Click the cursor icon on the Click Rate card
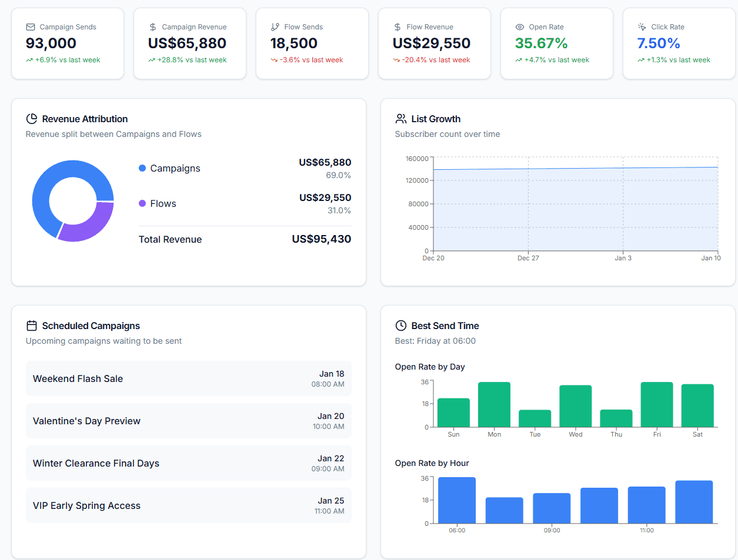 [641, 26]
